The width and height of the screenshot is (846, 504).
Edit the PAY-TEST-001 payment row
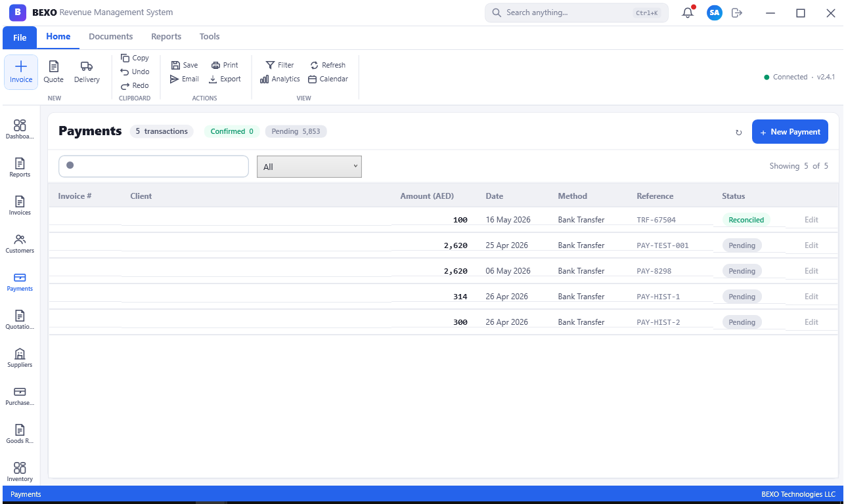(x=811, y=245)
